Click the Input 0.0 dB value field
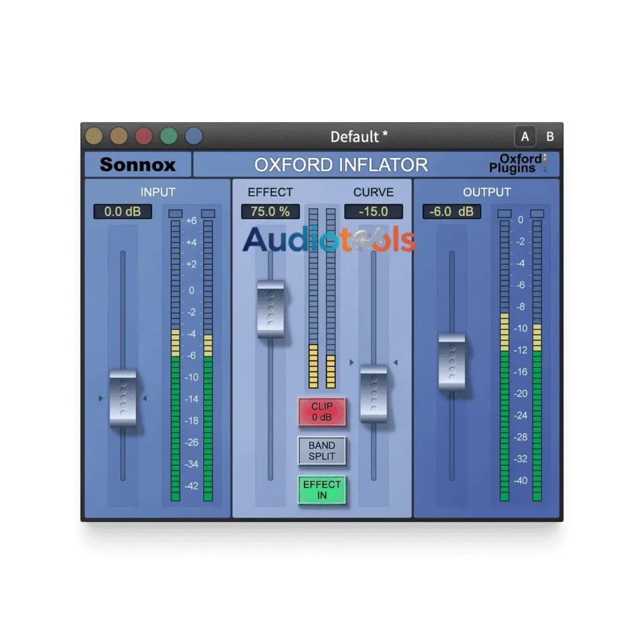This screenshot has width=644, height=644. pyautogui.click(x=123, y=211)
